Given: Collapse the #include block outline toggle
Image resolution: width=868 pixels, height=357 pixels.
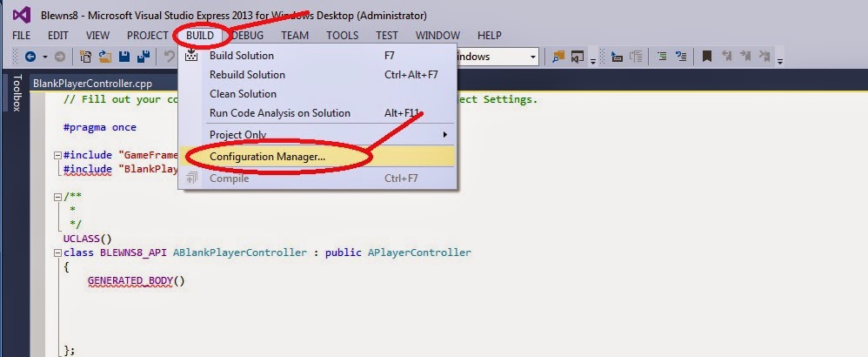Looking at the screenshot, I should (x=57, y=156).
